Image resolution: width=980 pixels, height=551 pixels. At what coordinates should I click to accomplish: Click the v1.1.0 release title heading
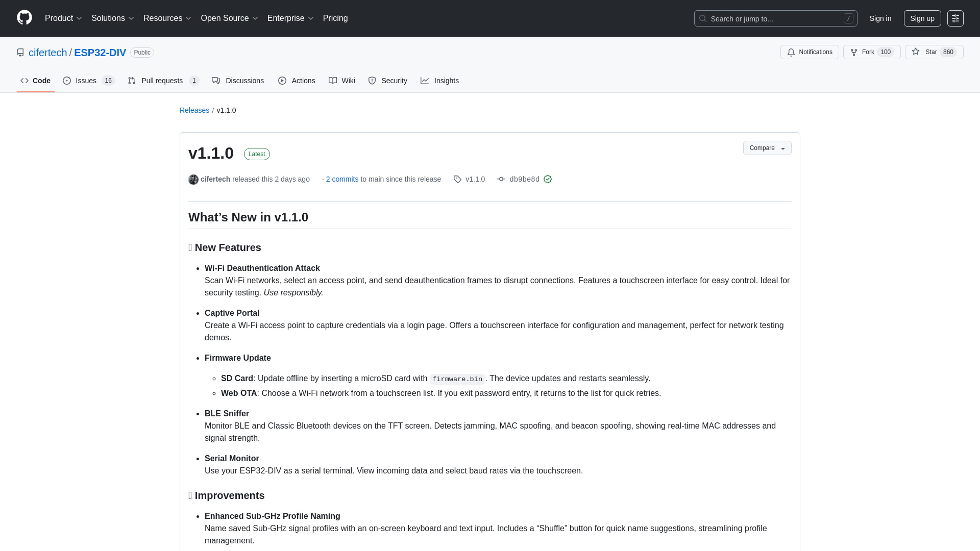(x=211, y=153)
